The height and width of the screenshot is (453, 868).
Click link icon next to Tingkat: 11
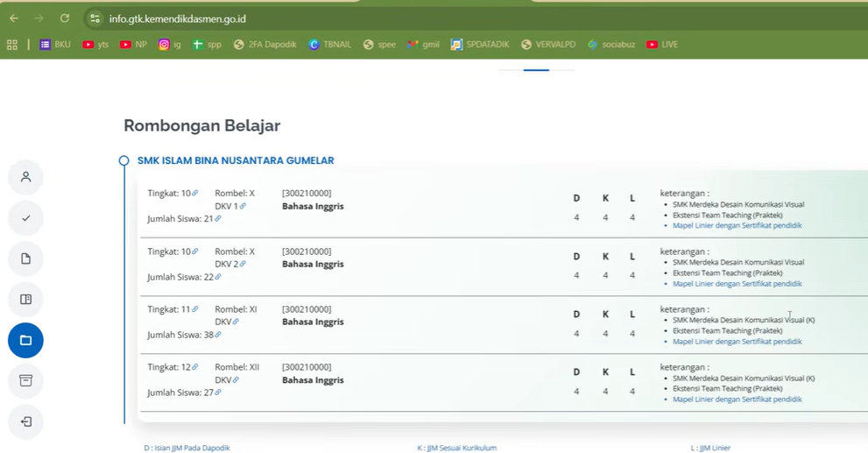click(194, 309)
